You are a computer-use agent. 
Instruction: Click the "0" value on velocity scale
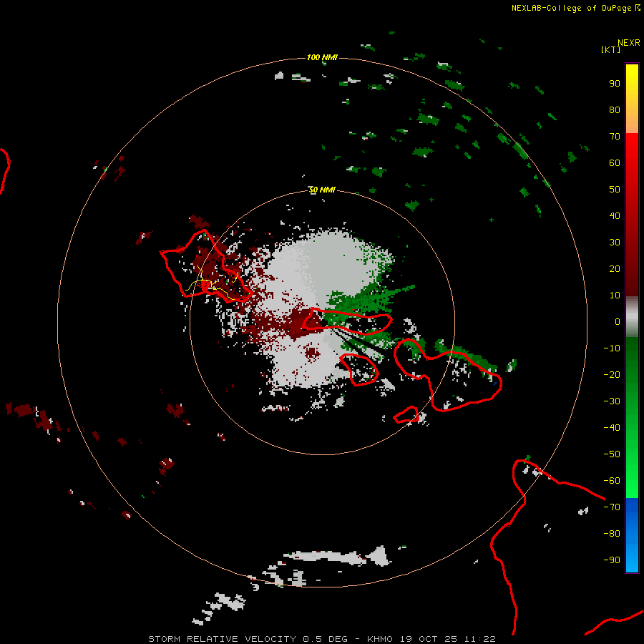[618, 321]
